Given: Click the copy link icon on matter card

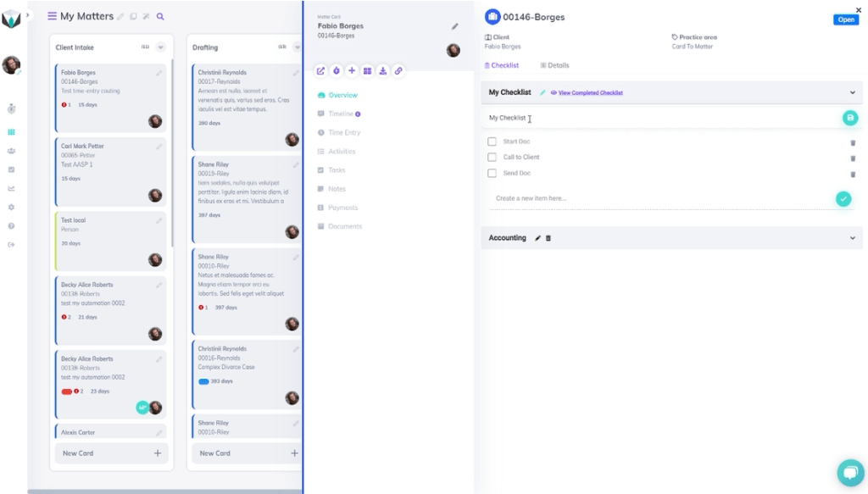Looking at the screenshot, I should (398, 71).
